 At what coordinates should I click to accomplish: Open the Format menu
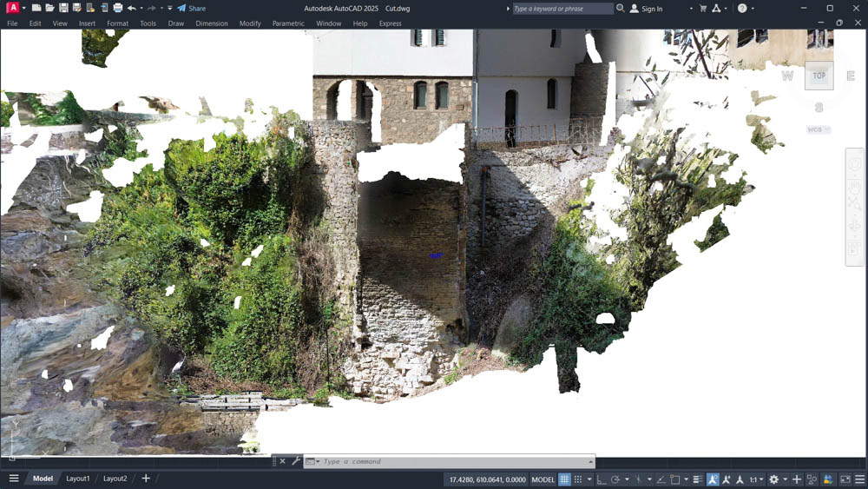coord(117,23)
